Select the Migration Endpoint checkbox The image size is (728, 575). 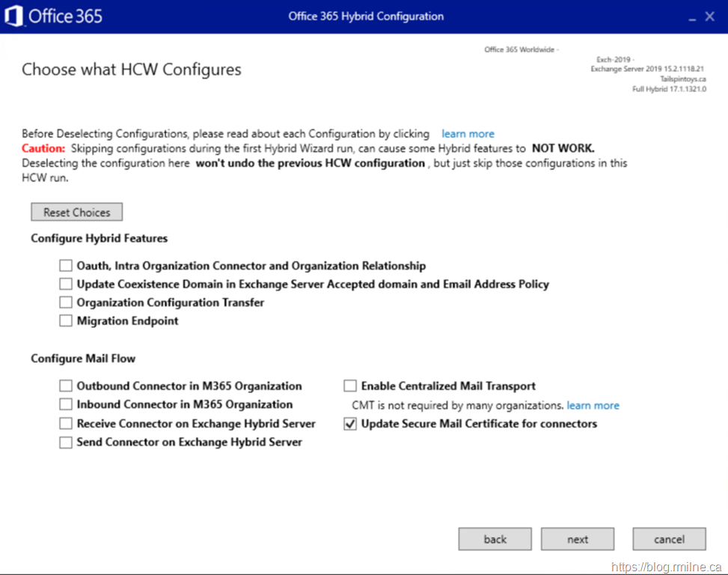[x=66, y=321]
